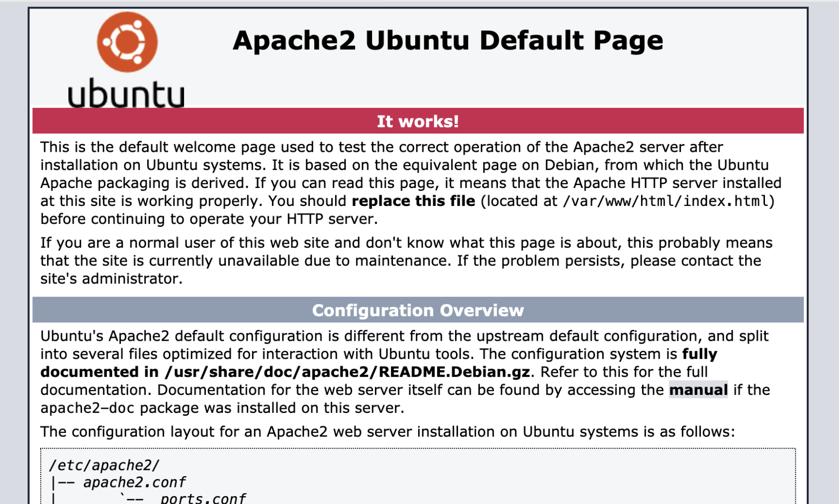Click the bold word fully
This screenshot has height=504, width=839.
699,354
